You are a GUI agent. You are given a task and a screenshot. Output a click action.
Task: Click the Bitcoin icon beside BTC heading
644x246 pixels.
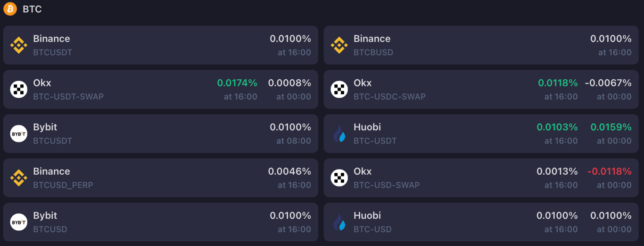pos(10,9)
